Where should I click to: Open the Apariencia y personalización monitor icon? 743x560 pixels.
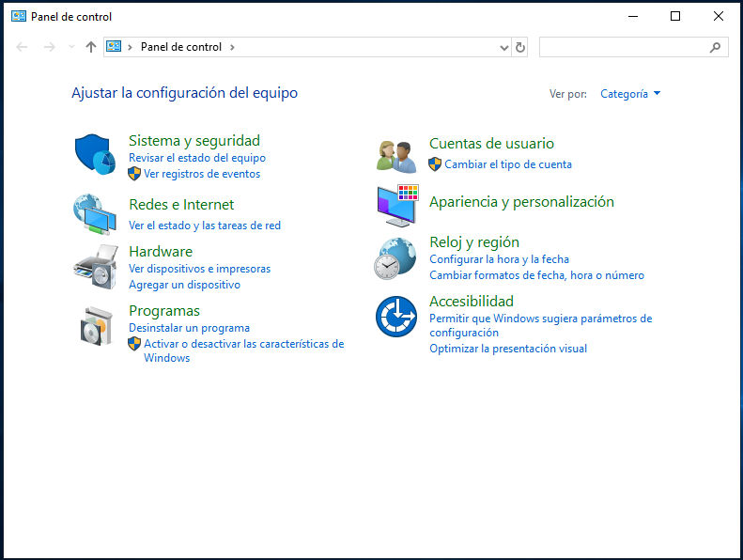[397, 206]
